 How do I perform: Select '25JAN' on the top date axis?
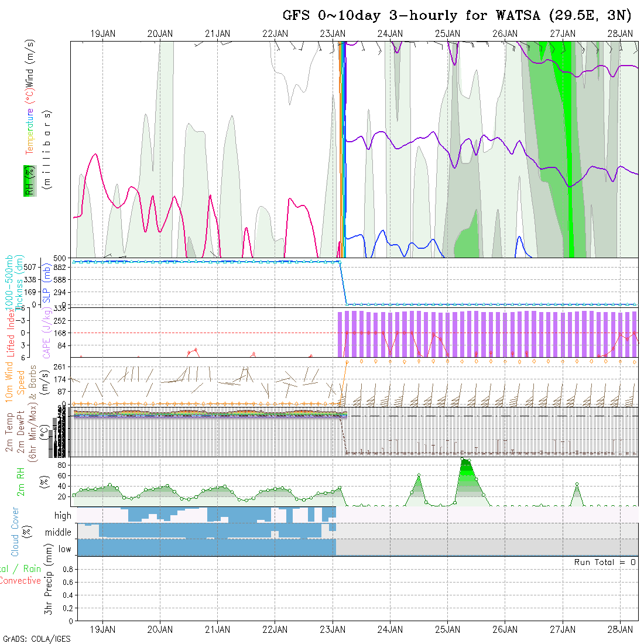(x=448, y=34)
